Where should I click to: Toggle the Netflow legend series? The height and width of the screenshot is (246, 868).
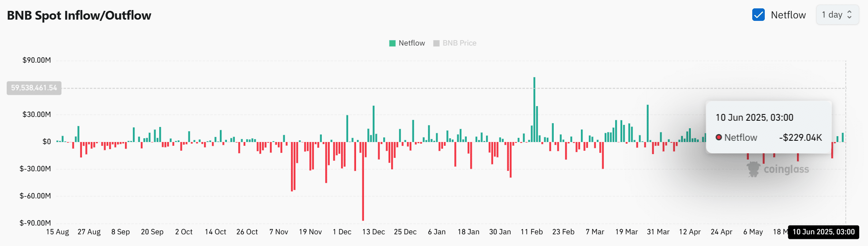tap(407, 43)
